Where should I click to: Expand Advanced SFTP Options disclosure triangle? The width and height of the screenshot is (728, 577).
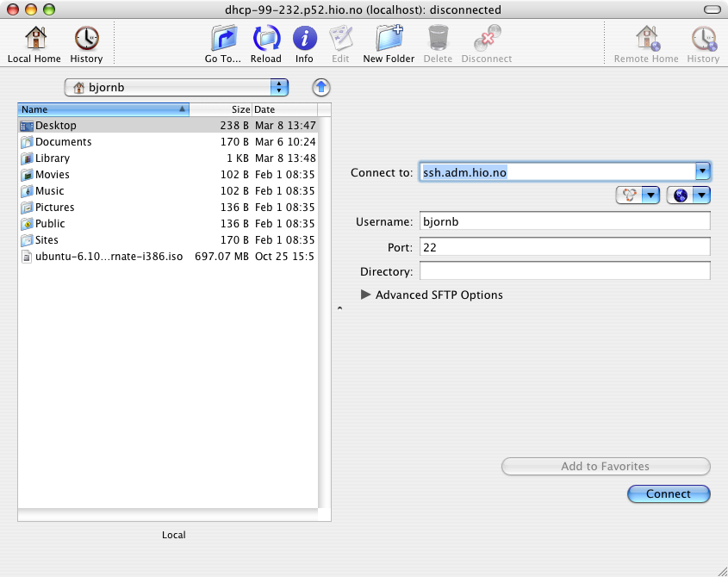[366, 295]
